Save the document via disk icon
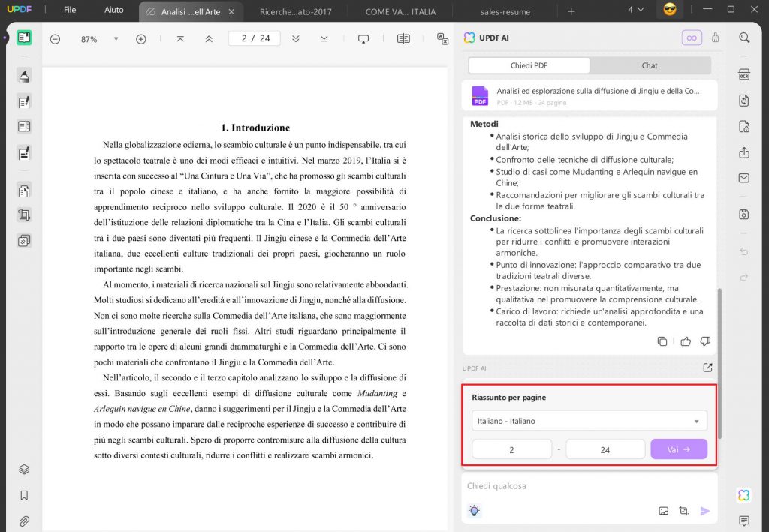 pos(744,214)
